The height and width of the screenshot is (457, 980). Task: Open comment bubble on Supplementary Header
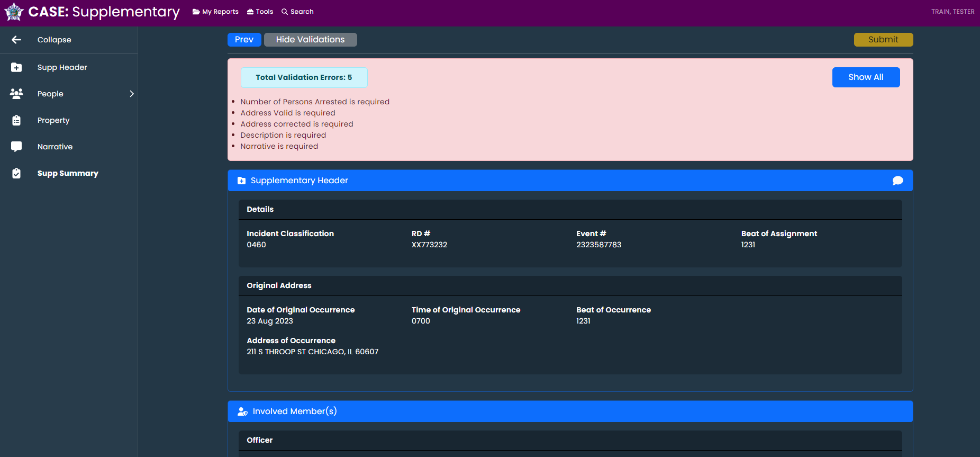point(897,181)
